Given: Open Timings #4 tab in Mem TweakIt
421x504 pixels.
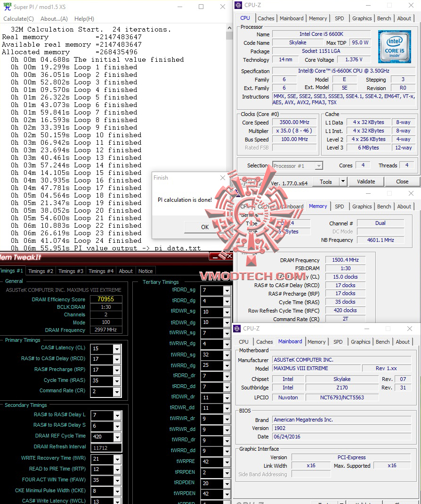Looking at the screenshot, I should 101,271.
